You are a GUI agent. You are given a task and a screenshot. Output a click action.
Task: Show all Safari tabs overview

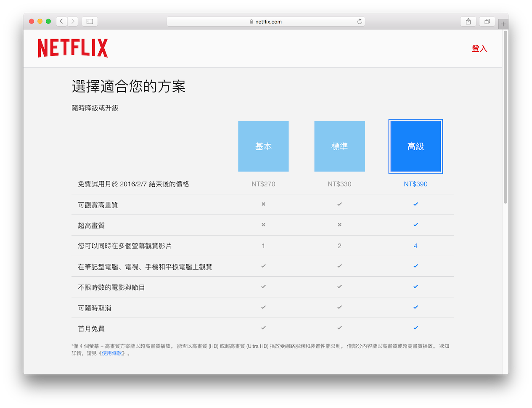pos(487,21)
